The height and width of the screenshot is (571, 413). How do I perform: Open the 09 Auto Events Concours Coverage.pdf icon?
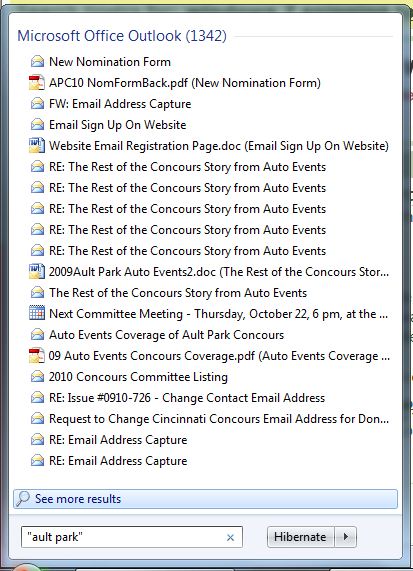click(37, 356)
